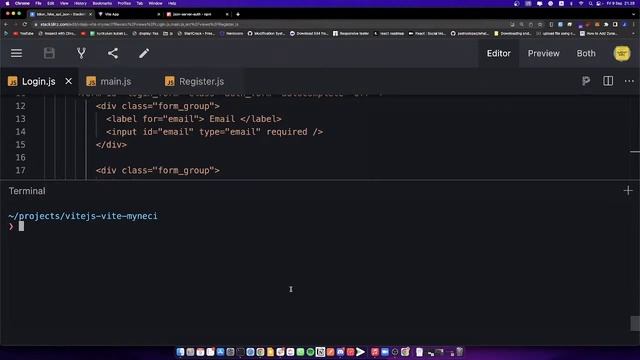Image resolution: width=640 pixels, height=360 pixels.
Task: Open Finder from the dock
Action: 180,352
